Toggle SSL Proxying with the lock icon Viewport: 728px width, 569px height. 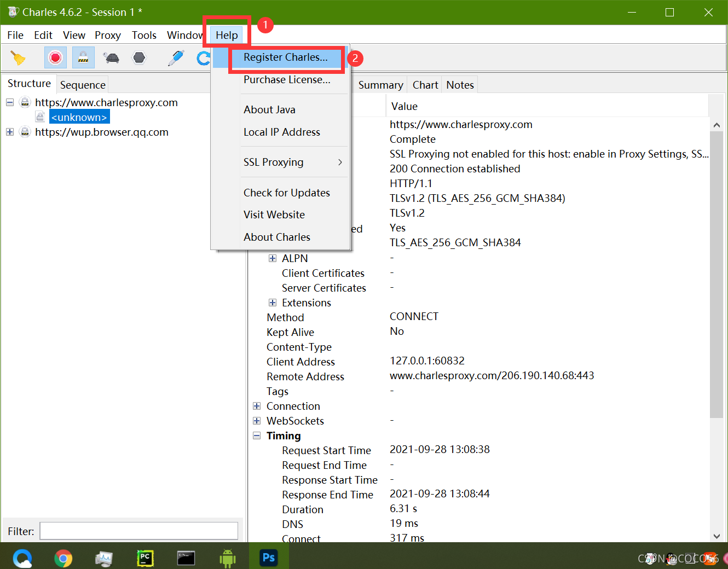(83, 57)
